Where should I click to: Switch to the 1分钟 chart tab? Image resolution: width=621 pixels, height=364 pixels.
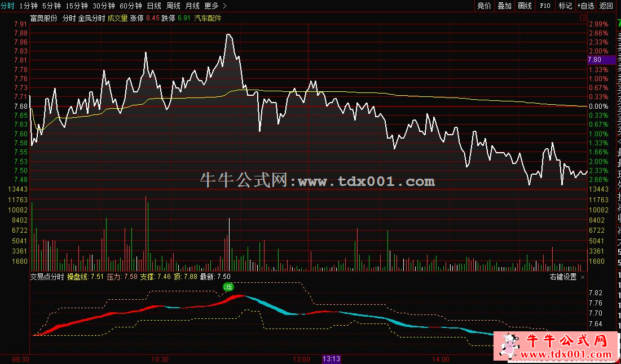point(28,6)
